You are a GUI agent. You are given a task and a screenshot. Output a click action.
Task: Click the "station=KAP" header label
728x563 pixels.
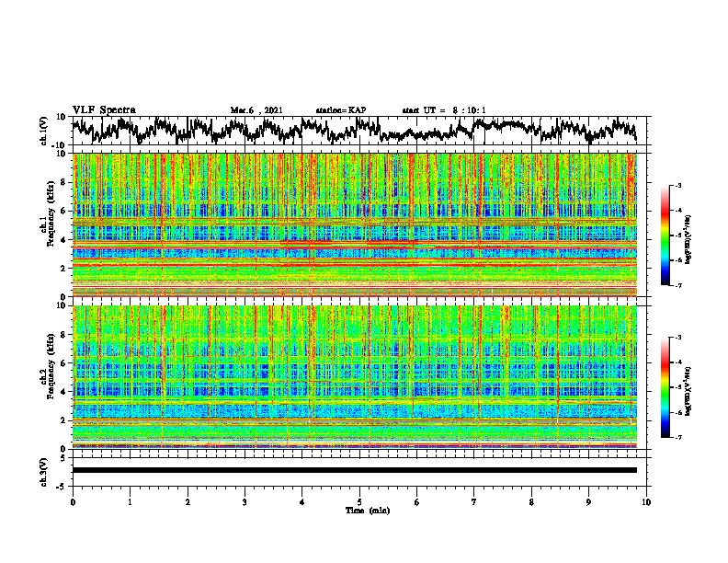click(341, 110)
